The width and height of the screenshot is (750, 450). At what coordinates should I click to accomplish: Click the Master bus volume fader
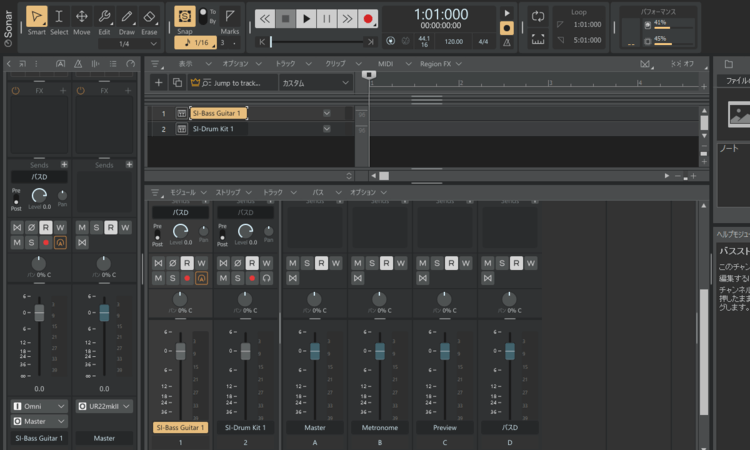[x=314, y=351]
